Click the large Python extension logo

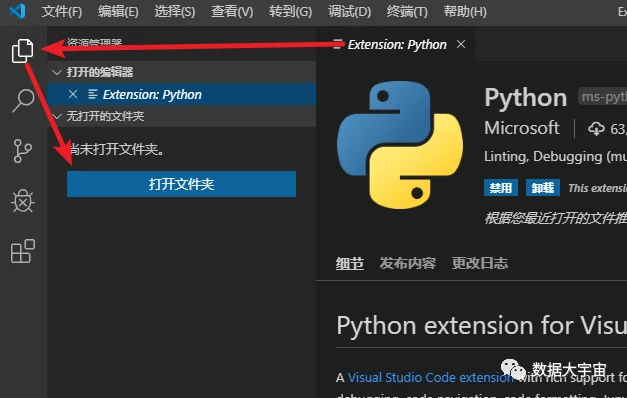click(400, 145)
